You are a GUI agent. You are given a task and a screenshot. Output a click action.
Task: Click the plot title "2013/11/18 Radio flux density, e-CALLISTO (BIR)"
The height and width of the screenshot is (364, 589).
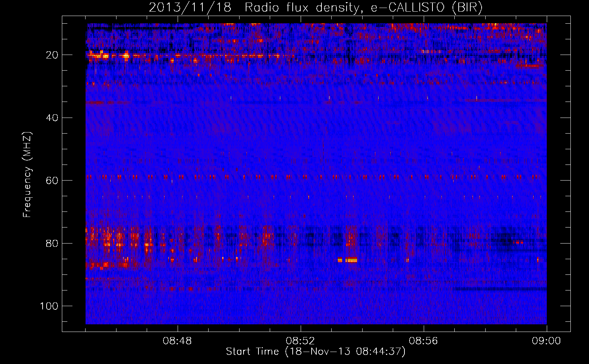coord(316,8)
